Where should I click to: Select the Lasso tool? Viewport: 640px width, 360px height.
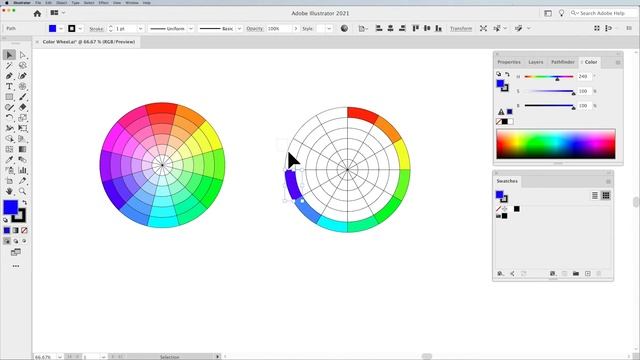tap(22, 65)
